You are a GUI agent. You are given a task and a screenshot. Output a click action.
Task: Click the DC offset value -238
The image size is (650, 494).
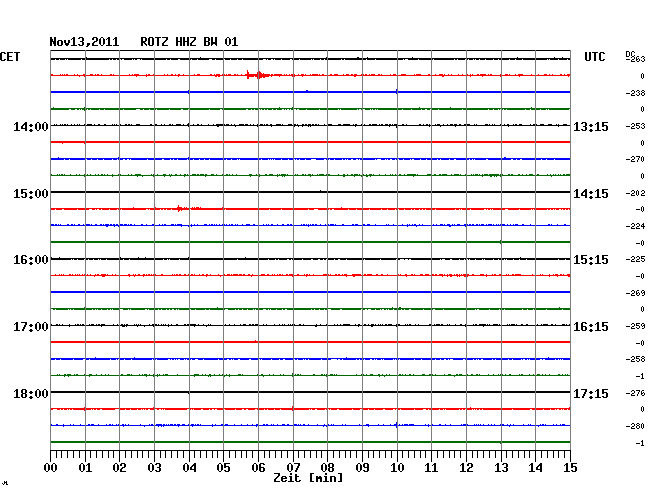(x=635, y=93)
